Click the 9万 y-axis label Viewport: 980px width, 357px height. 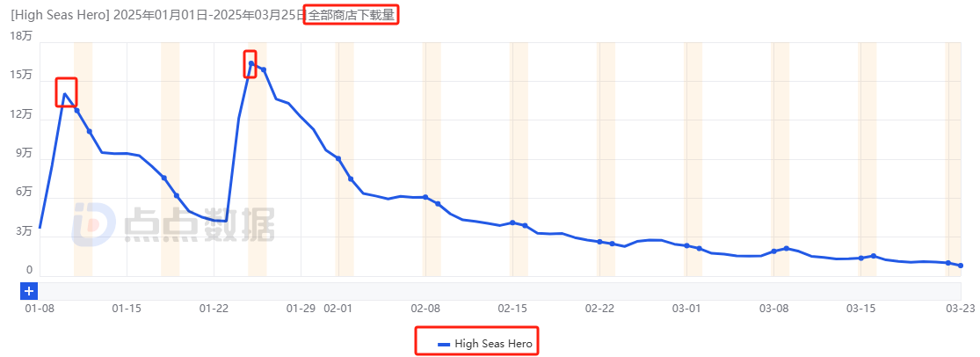24,153
